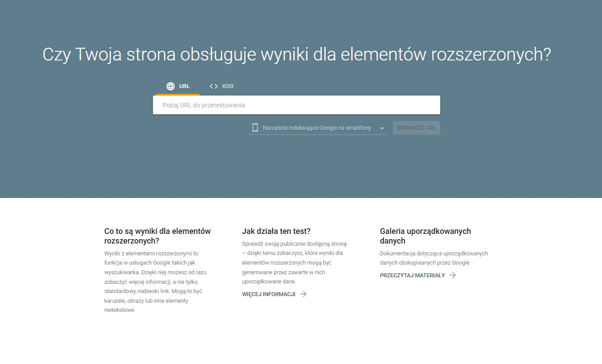This screenshot has width=602, height=364.
Task: Click the SPRAWDŹ URL button
Action: tap(416, 127)
